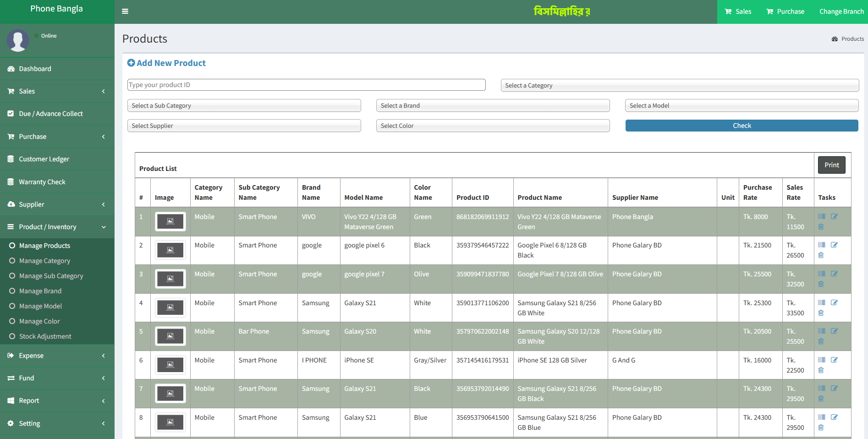Viewport: 868px width, 439px height.
Task: Click the Vivo Y22 product image thumbnail
Action: pos(170,221)
